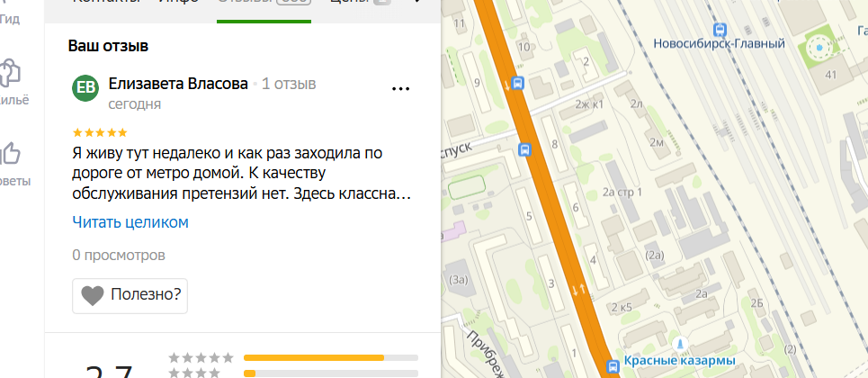Open Елизавета Власова's profile name

(x=178, y=84)
